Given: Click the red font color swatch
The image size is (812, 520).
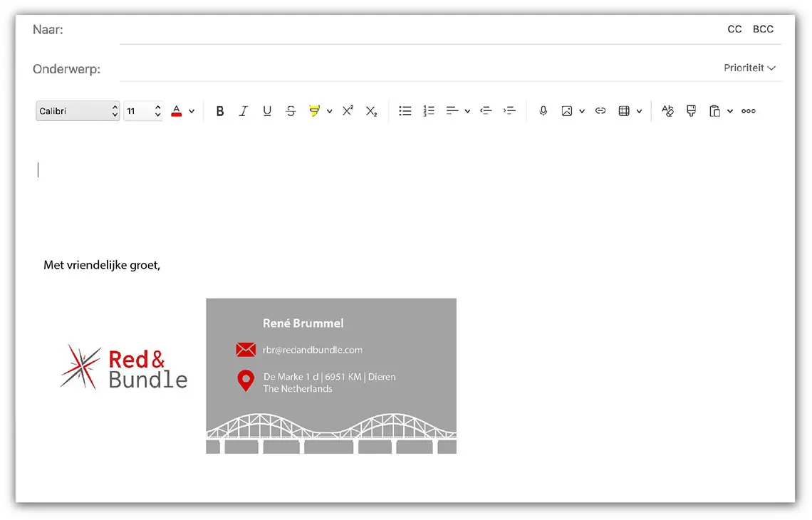Looking at the screenshot, I should coord(177,111).
